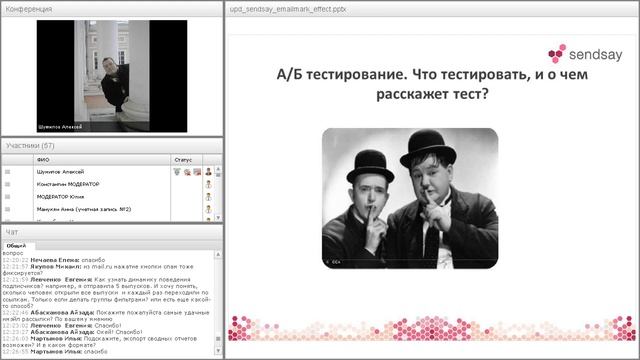Click the slide title А/Б тестирование
Viewport: 640px width, 360px height.
(432, 84)
